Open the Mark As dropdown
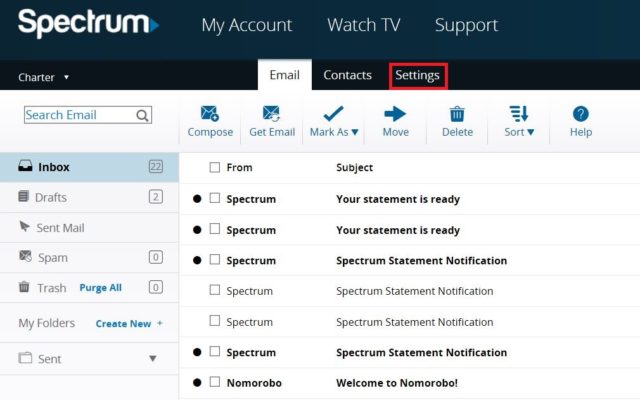The image size is (640, 400). [333, 121]
